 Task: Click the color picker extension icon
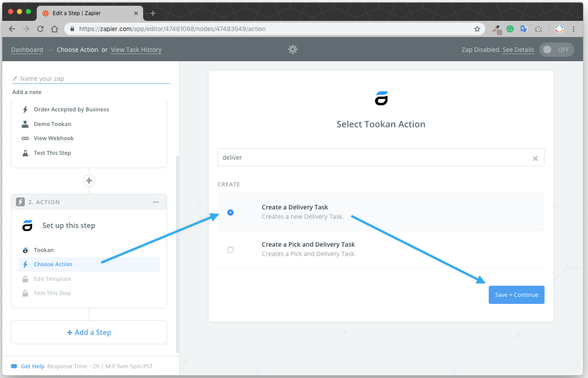pyautogui.click(x=497, y=29)
